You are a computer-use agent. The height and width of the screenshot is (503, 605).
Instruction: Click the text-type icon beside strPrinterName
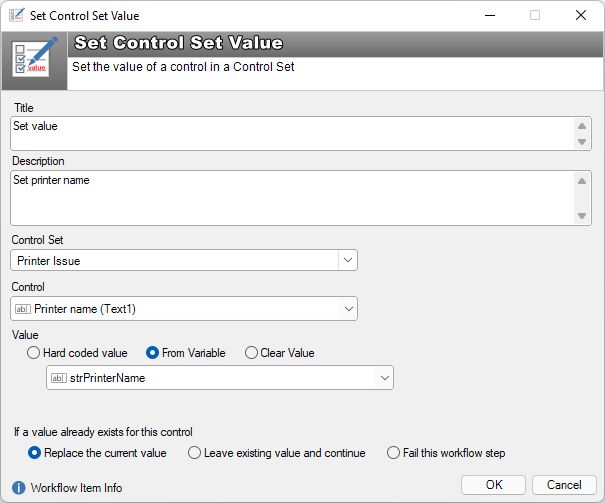click(59, 378)
